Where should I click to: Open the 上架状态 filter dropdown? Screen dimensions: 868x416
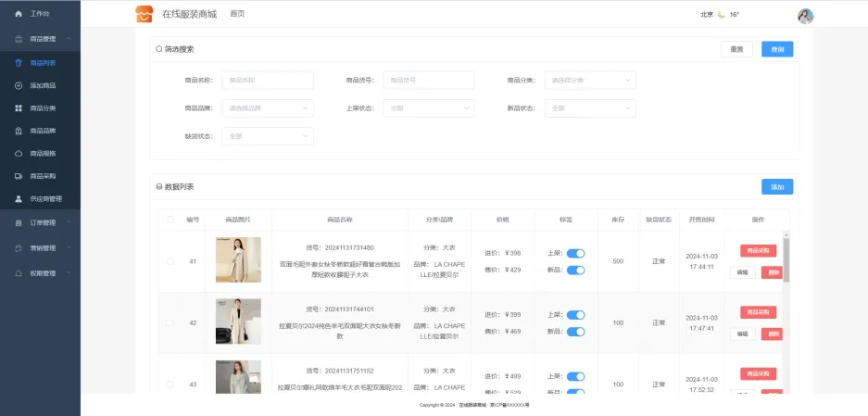pos(428,108)
